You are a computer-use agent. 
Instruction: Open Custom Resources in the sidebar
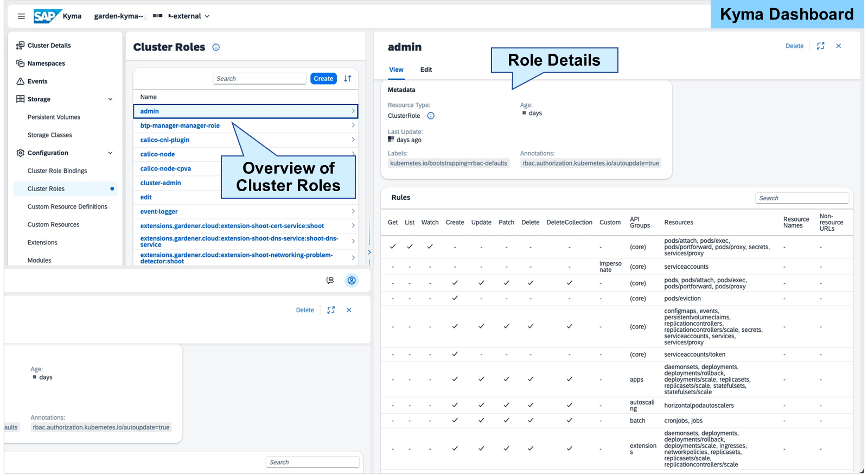point(53,225)
